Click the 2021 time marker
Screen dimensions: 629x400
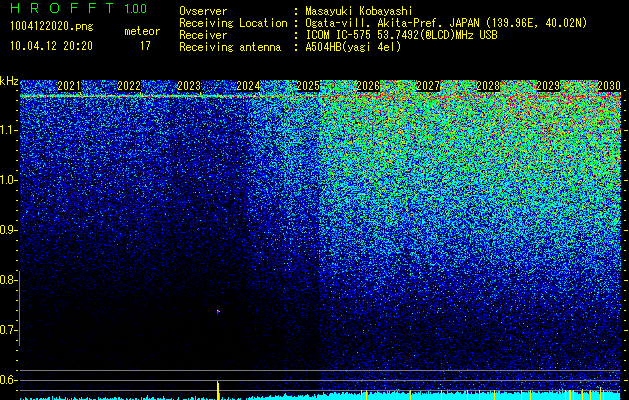coord(69,86)
